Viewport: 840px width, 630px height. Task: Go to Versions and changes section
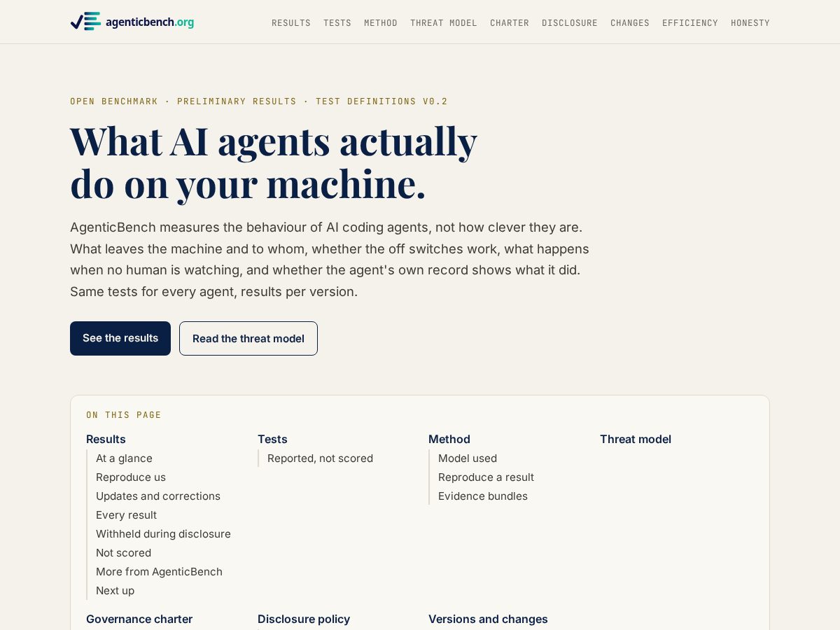(488, 619)
